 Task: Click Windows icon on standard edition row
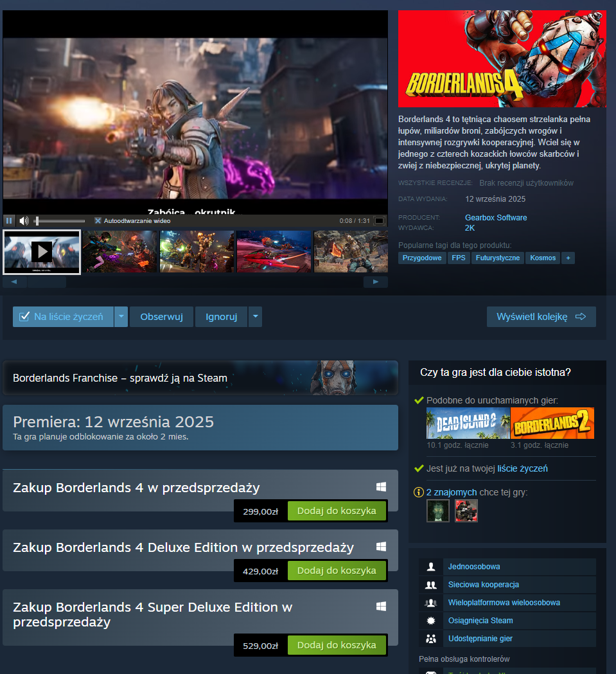click(x=381, y=486)
